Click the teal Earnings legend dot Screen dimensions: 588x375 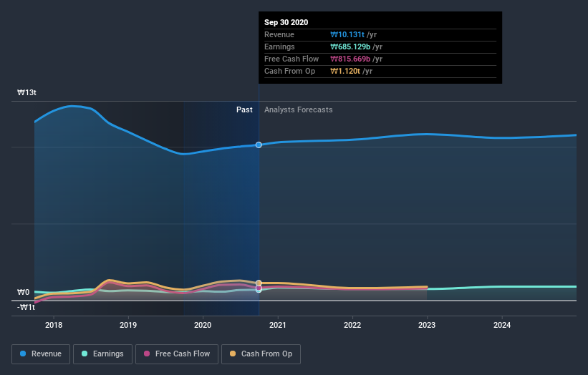tap(85, 354)
